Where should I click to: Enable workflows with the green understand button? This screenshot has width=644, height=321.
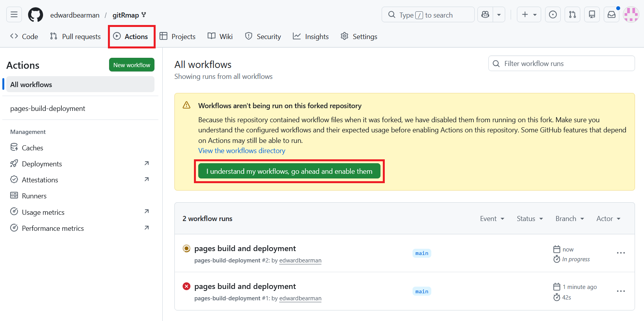tap(289, 171)
